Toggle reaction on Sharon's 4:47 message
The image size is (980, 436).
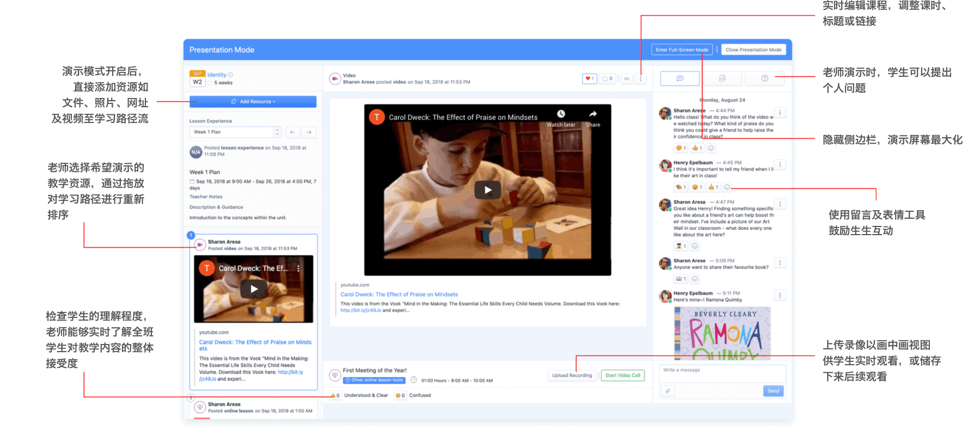click(x=681, y=246)
